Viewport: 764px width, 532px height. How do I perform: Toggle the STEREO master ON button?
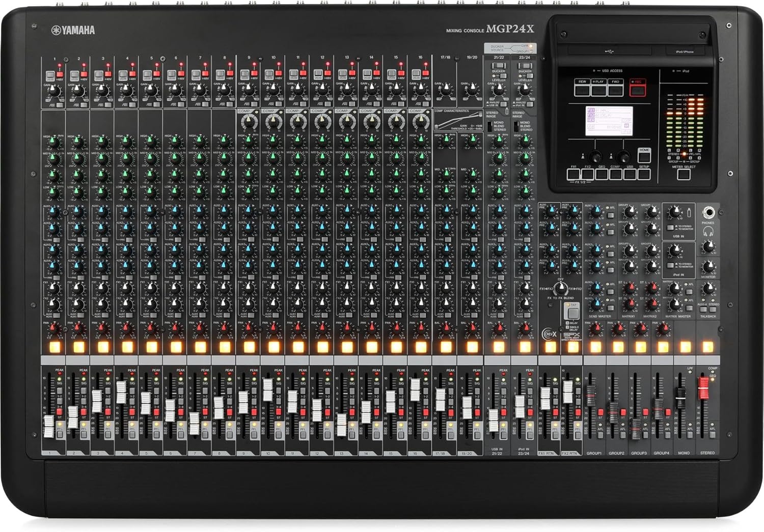click(707, 347)
